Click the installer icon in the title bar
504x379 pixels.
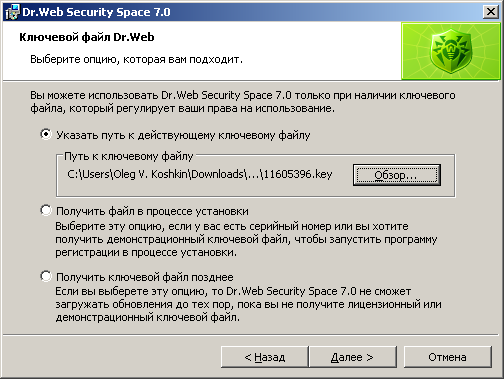tap(12, 12)
